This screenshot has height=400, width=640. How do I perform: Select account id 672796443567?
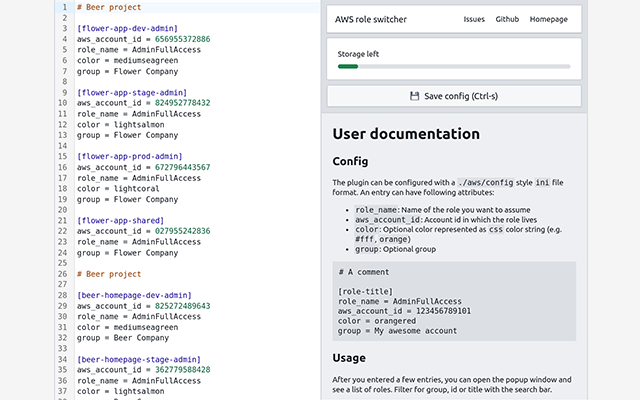tap(182, 167)
